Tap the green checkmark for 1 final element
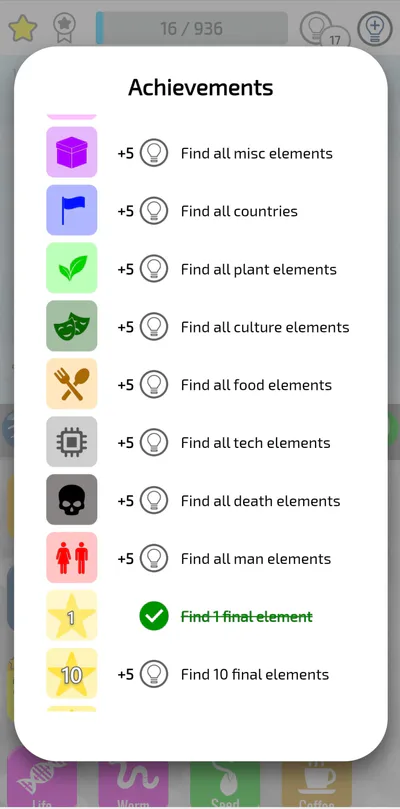Screen dimensions: 400x809 click(x=154, y=616)
